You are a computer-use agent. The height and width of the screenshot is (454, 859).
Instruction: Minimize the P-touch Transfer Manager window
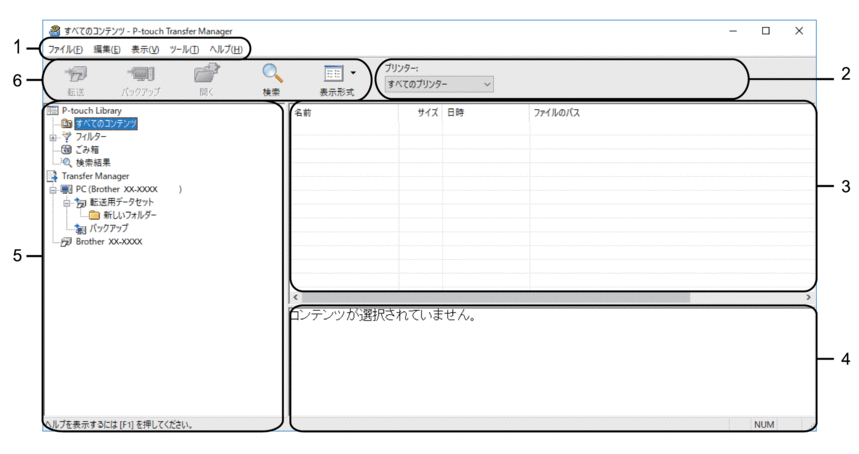point(732,31)
